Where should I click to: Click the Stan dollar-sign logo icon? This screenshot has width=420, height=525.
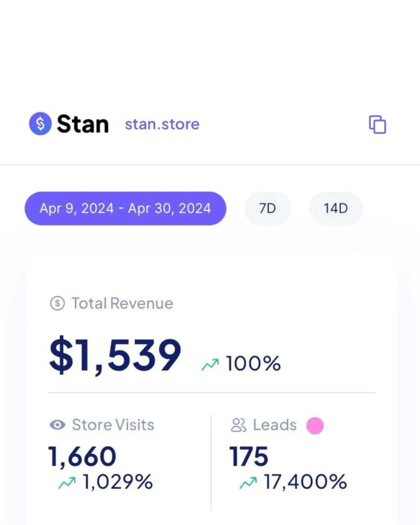40,124
